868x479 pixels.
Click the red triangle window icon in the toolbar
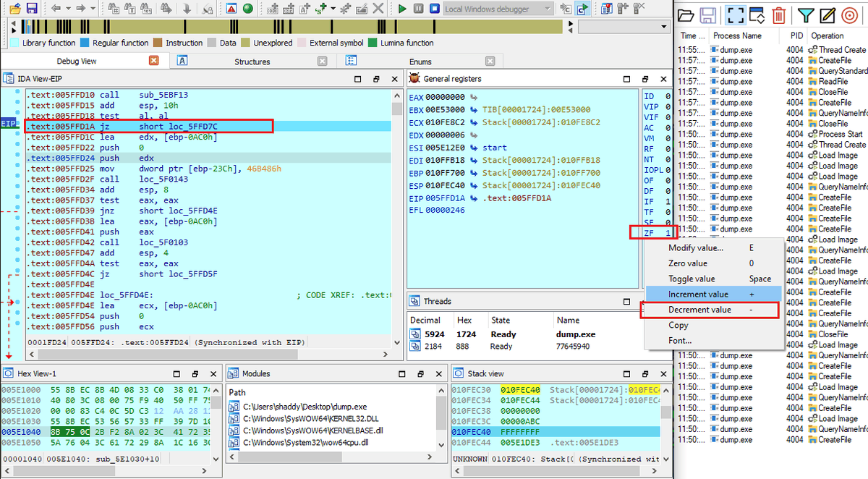[x=231, y=9]
